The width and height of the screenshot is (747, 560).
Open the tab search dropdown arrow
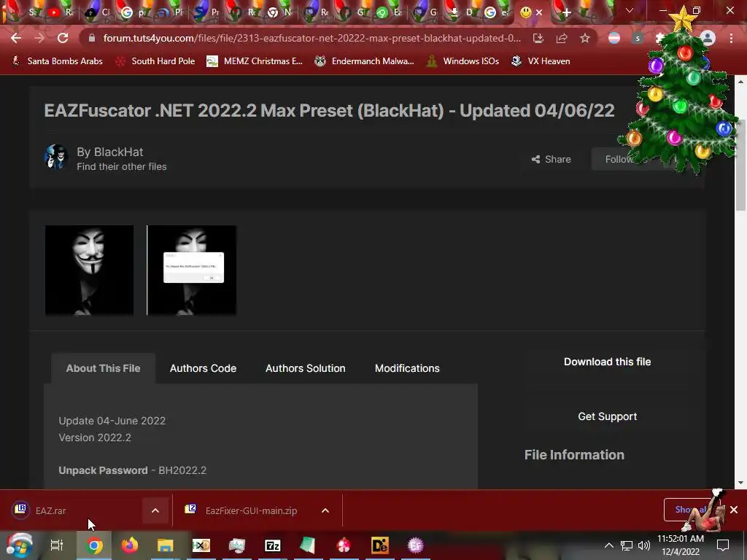tap(630, 10)
